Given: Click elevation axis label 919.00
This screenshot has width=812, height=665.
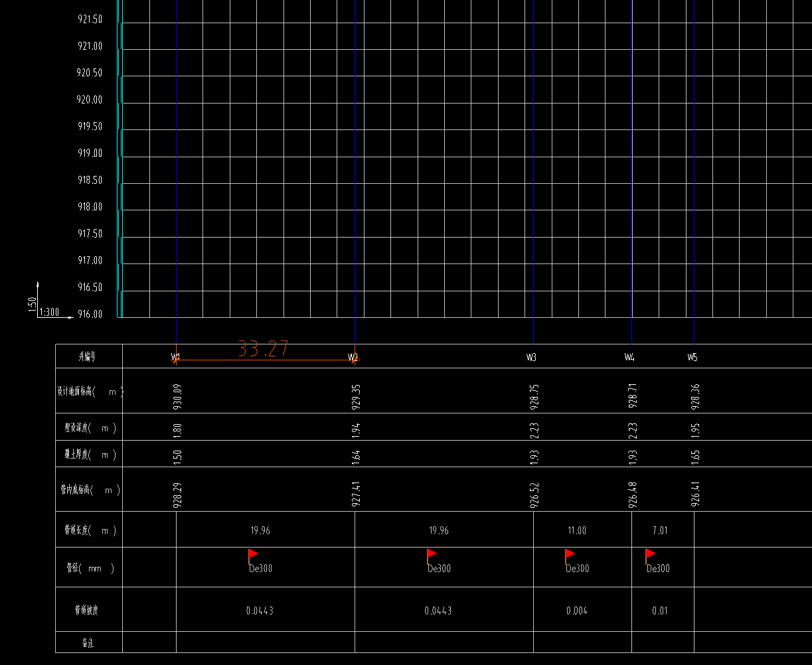Looking at the screenshot, I should (90, 153).
